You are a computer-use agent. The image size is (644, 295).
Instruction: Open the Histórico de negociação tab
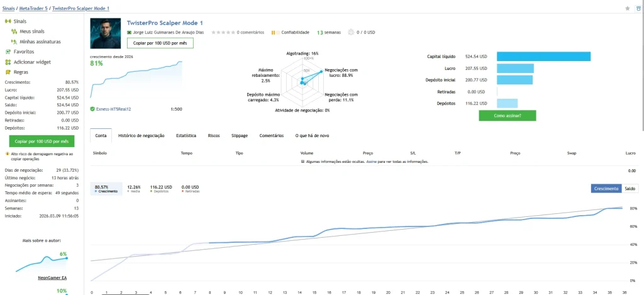click(142, 136)
